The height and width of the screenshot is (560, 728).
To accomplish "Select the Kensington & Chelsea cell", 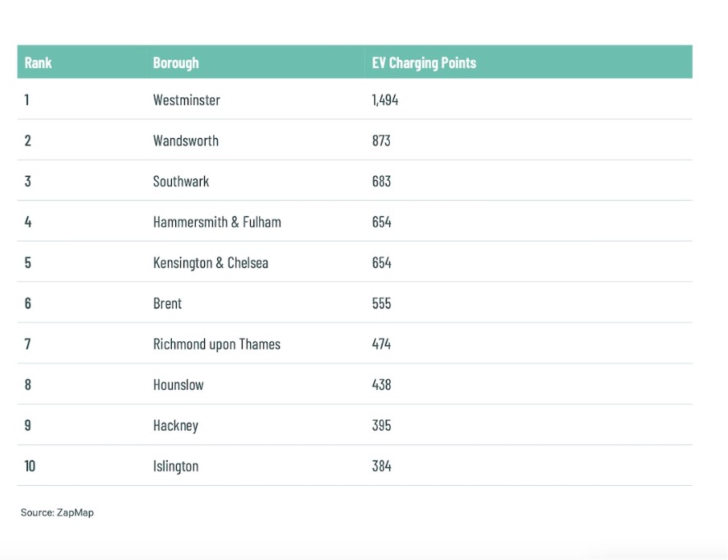I will point(210,263).
